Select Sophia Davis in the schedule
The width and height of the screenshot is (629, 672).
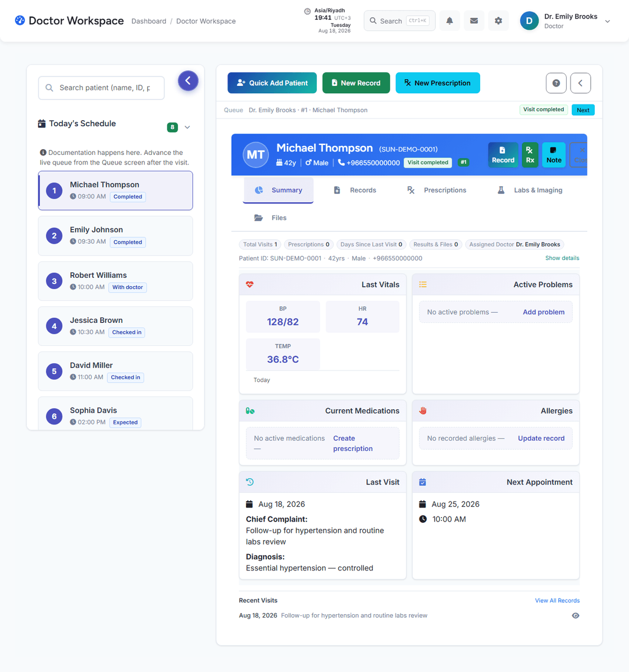click(x=115, y=414)
